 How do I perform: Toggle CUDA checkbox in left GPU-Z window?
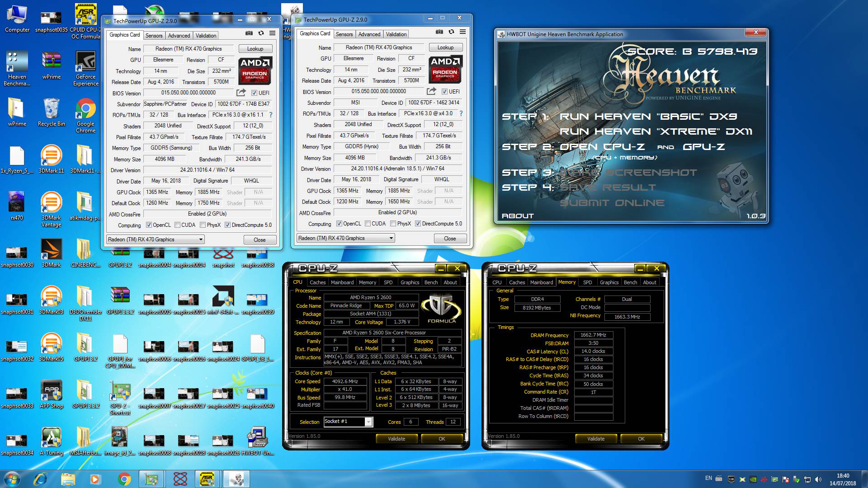pyautogui.click(x=177, y=225)
